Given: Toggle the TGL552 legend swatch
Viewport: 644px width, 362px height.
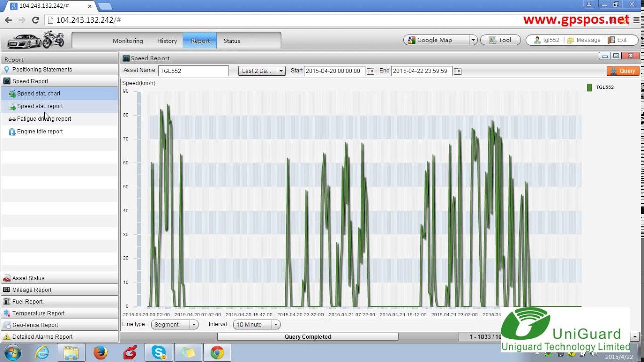Looking at the screenshot, I should click(589, 87).
